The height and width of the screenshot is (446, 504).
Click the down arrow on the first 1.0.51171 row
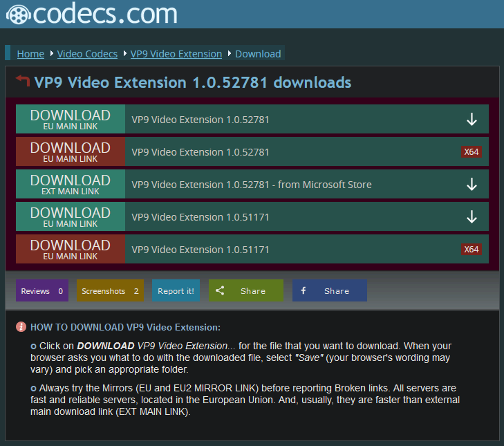click(472, 216)
